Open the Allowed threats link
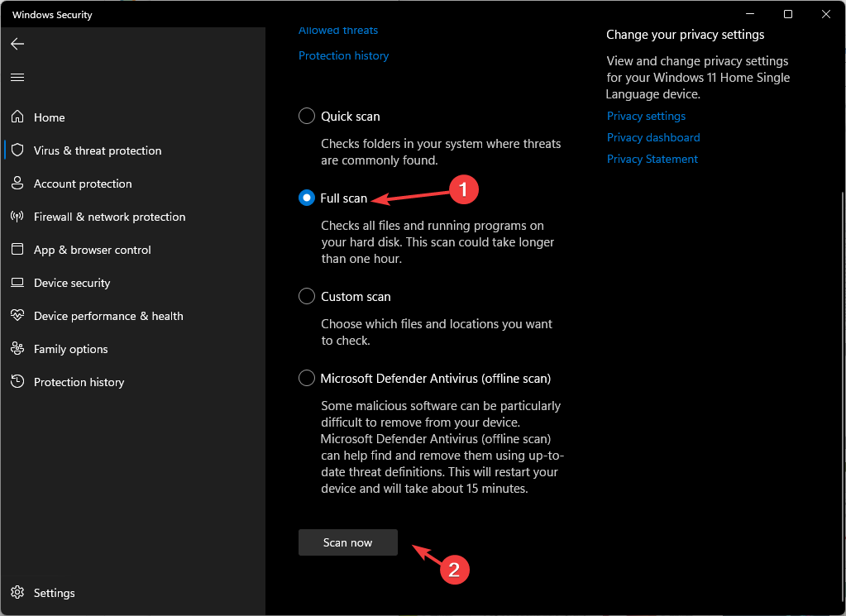This screenshot has width=846, height=616. (337, 30)
